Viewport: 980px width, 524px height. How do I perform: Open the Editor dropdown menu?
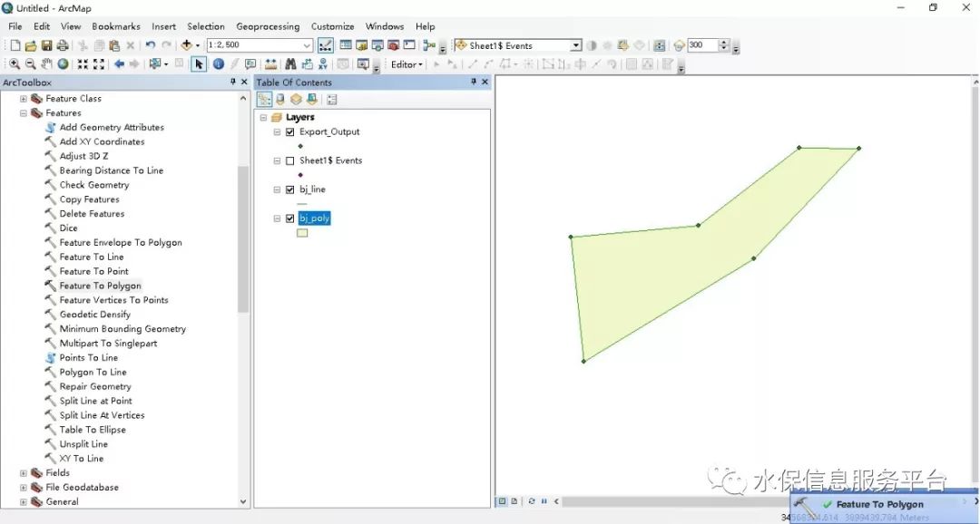coord(407,64)
